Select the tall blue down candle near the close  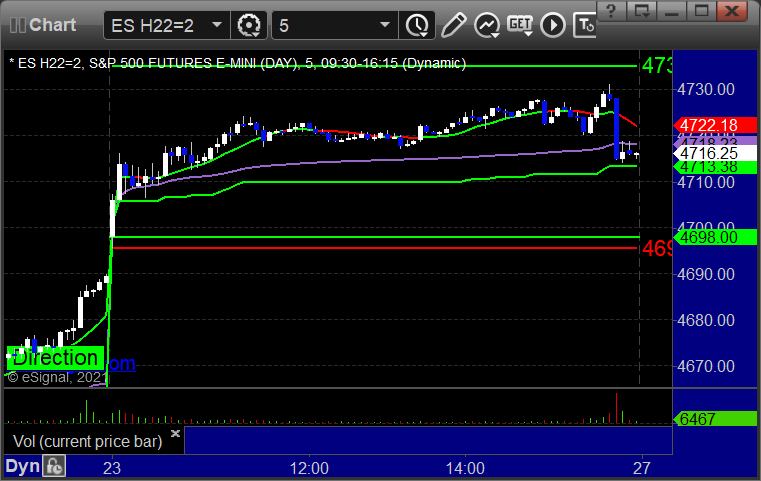pyautogui.click(x=616, y=128)
